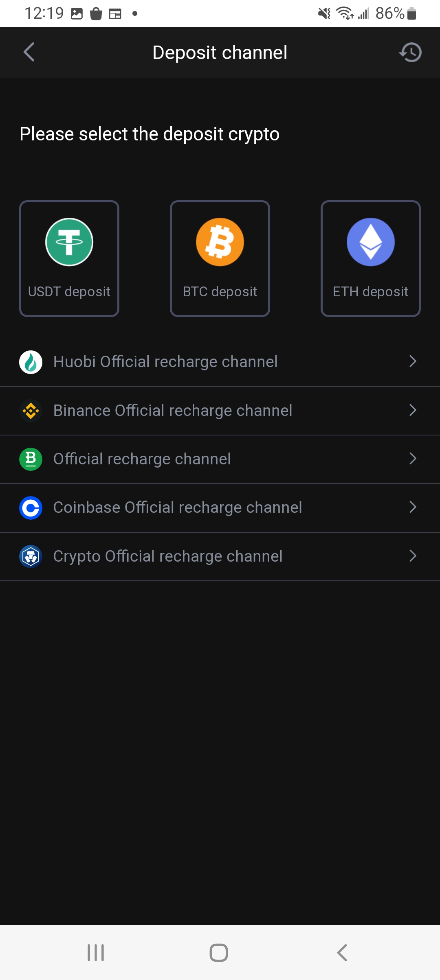
Task: Choose BTC deposit label
Action: point(220,292)
